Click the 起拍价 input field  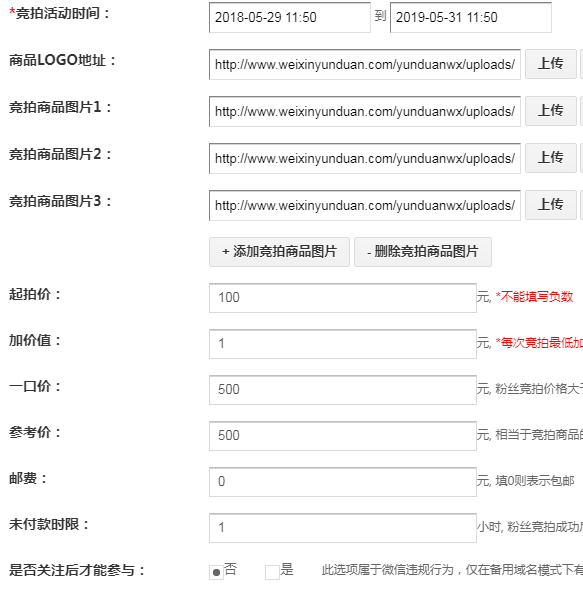(x=343, y=298)
